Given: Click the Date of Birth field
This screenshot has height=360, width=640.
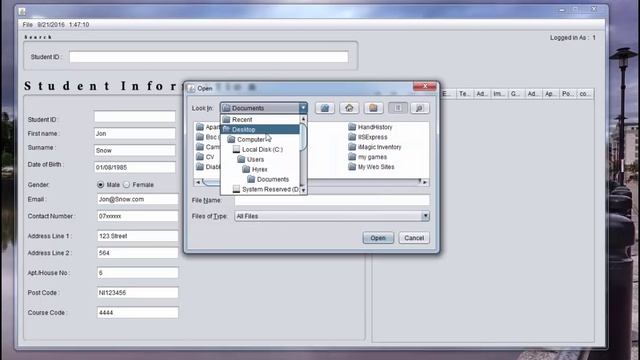Looking at the screenshot, I should point(135,167).
